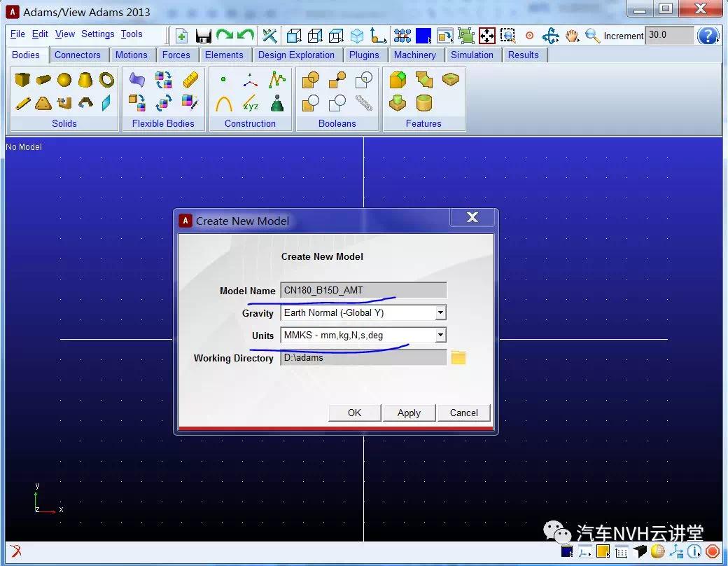Click the blue background color swatch
This screenshot has height=566, width=728.
423,36
